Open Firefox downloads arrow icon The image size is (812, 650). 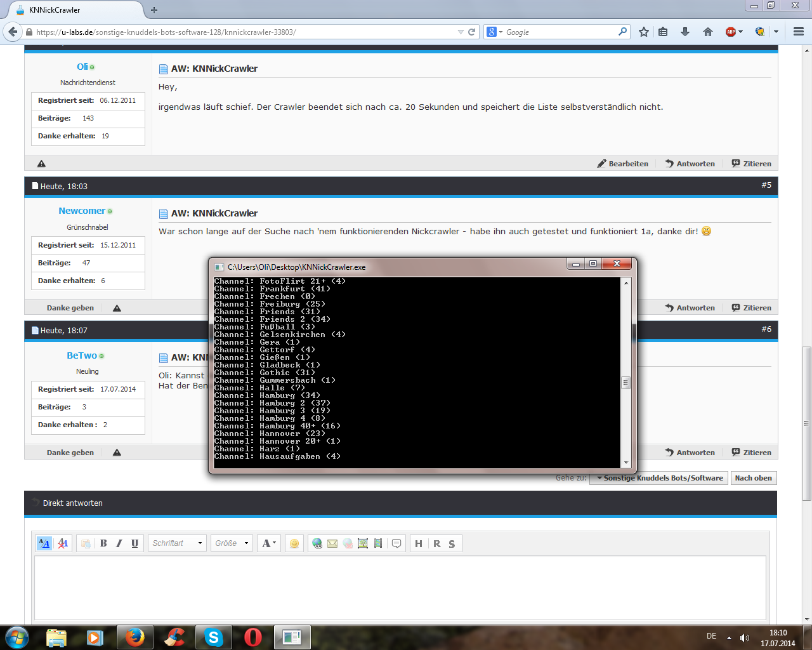[685, 32]
